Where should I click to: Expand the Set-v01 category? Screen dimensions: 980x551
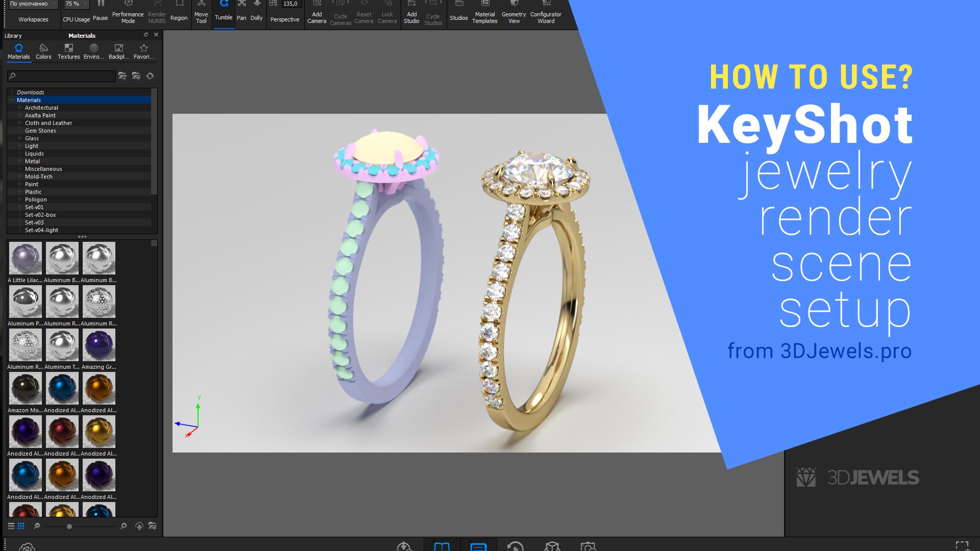(x=19, y=207)
